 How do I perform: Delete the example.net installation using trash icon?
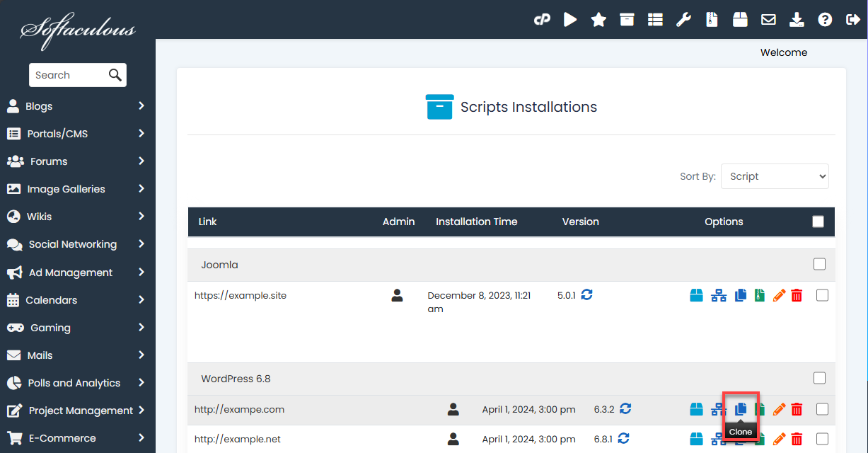point(797,439)
